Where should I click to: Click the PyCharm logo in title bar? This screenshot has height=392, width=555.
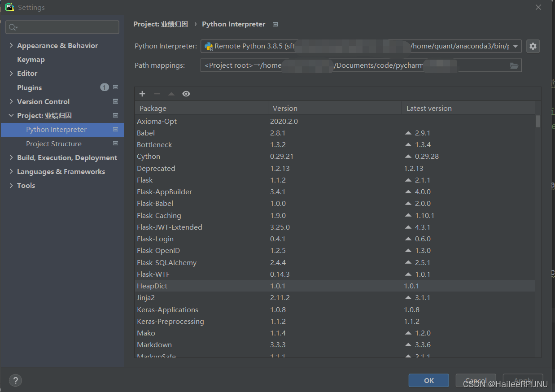[x=9, y=7]
